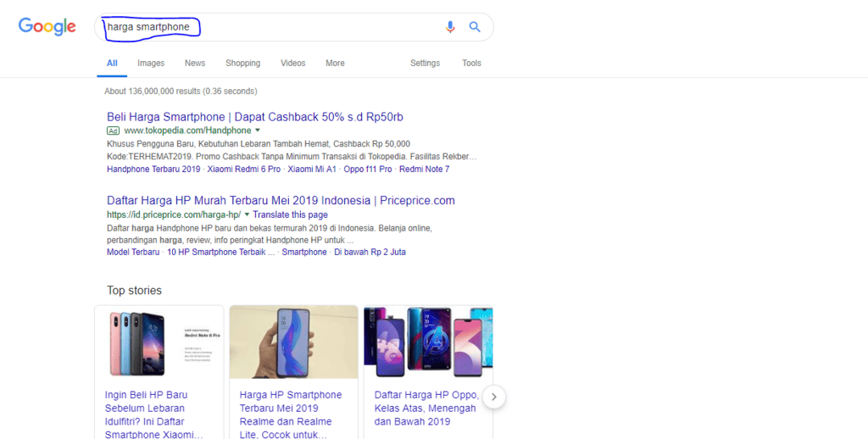Open Daftar Harga HP Murah Priceprice result

point(281,200)
